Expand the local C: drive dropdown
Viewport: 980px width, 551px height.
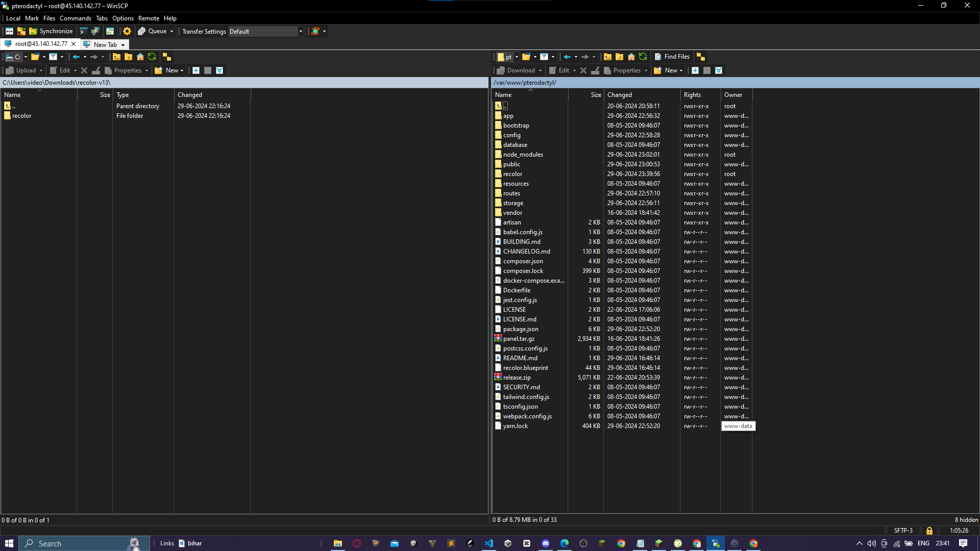(26, 57)
